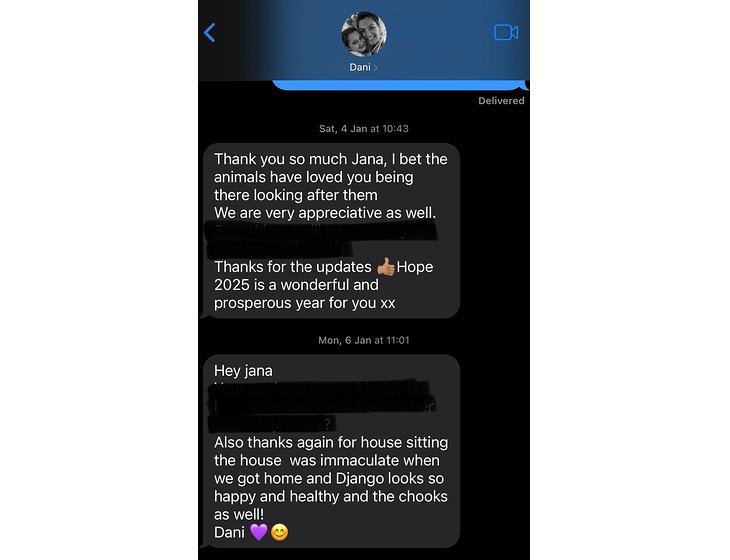Tap the blue back arrow

coord(210,33)
